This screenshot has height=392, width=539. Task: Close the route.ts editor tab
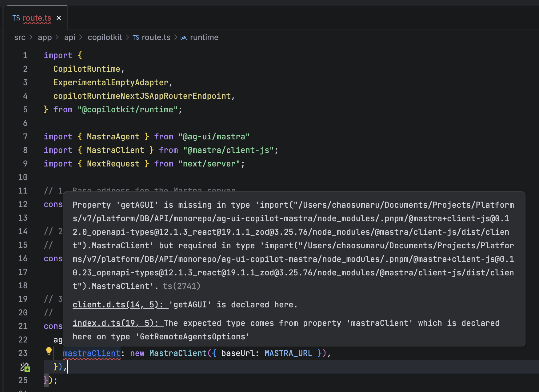[59, 18]
